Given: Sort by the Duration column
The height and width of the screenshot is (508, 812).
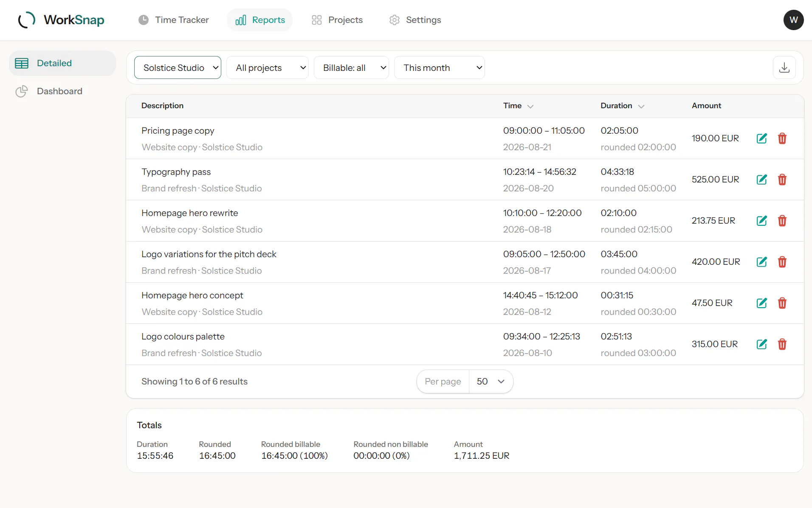Looking at the screenshot, I should (622, 106).
